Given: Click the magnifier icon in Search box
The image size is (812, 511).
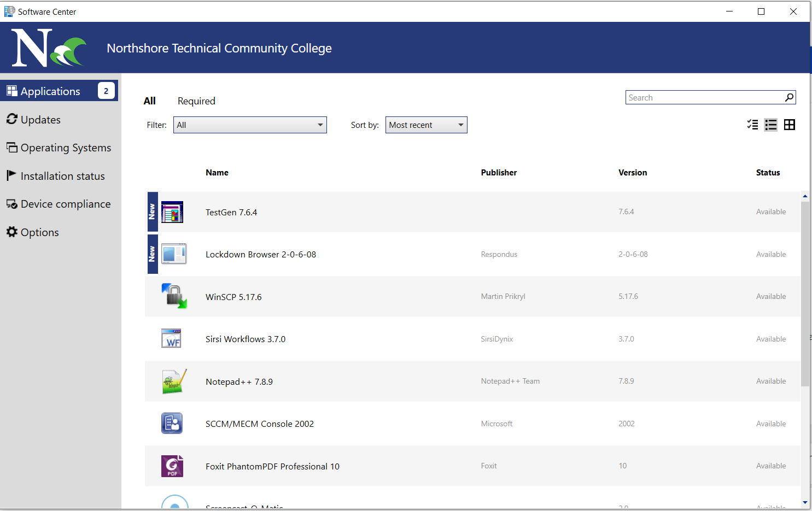Looking at the screenshot, I should click(789, 97).
